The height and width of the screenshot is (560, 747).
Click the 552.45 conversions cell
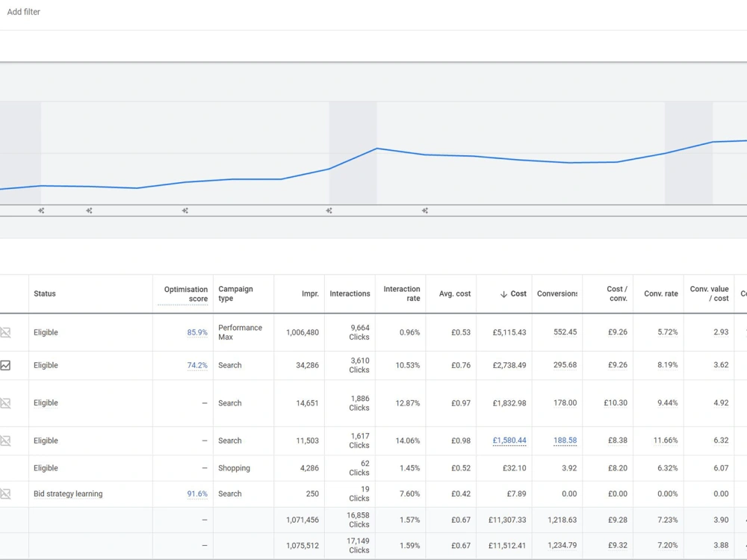pos(565,332)
